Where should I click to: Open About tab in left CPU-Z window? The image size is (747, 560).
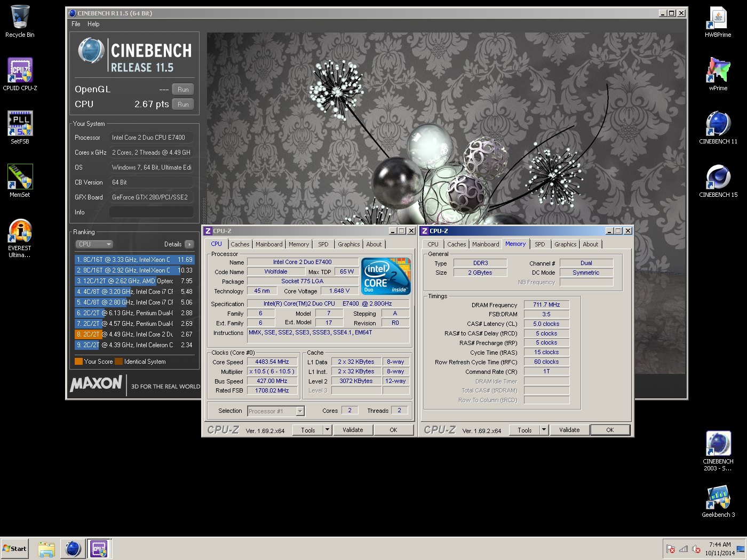click(x=374, y=244)
